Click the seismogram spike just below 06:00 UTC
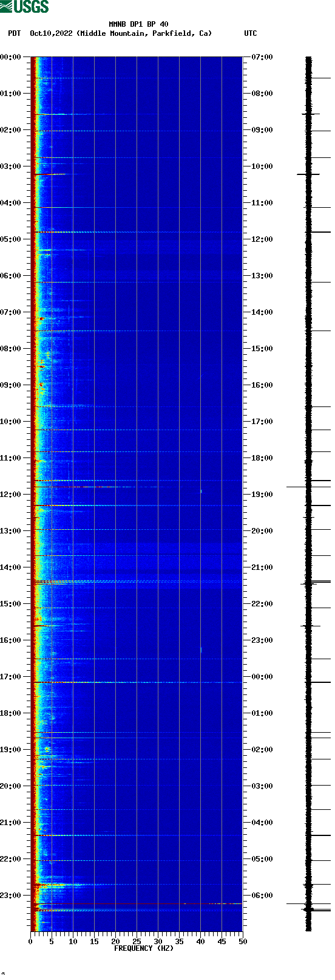This screenshot has height=980, width=335. (308, 904)
